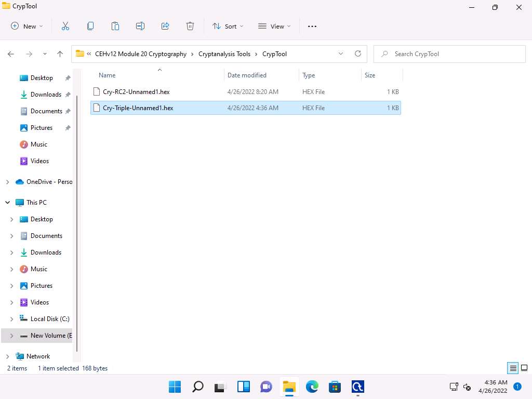Image resolution: width=532 pixels, height=399 pixels.
Task: Open the See more ellipsis menu
Action: (312, 26)
